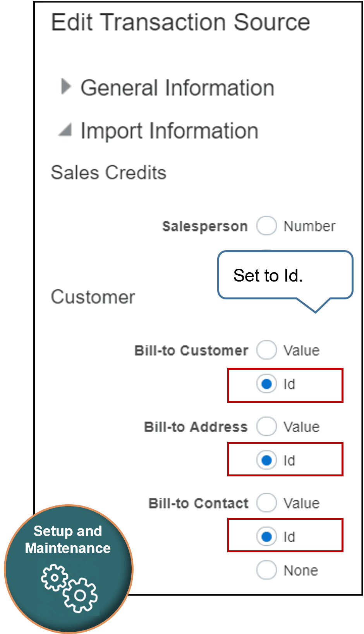Toggle the Sales Credits Salesperson option
Viewport: 364px width, 634px height.
(266, 225)
